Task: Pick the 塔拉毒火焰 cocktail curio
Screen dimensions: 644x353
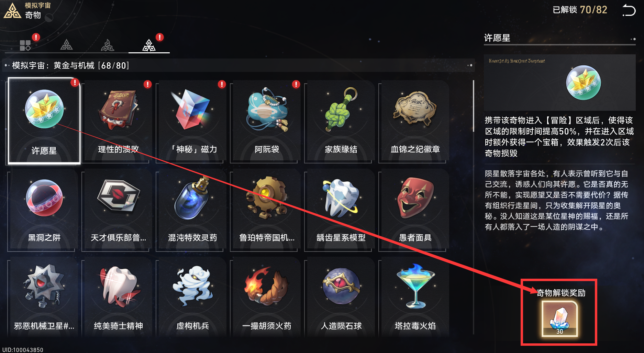Action: pyautogui.click(x=415, y=297)
